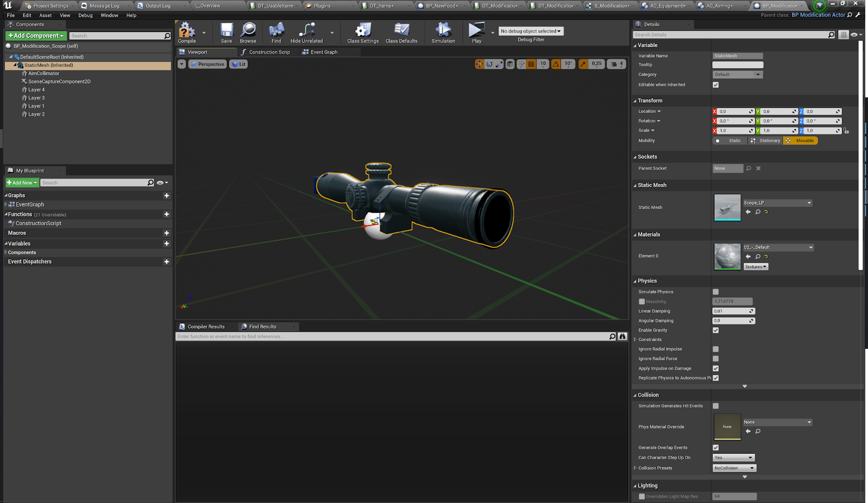Viewport: 868px width, 503px height.
Task: Toggle Hide Unrelated nodes
Action: [307, 33]
